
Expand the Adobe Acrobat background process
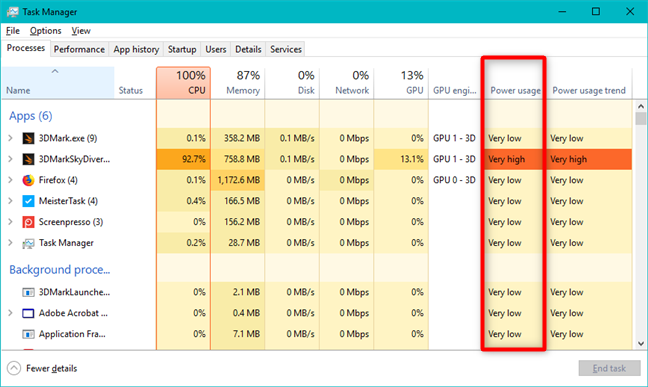coord(10,313)
